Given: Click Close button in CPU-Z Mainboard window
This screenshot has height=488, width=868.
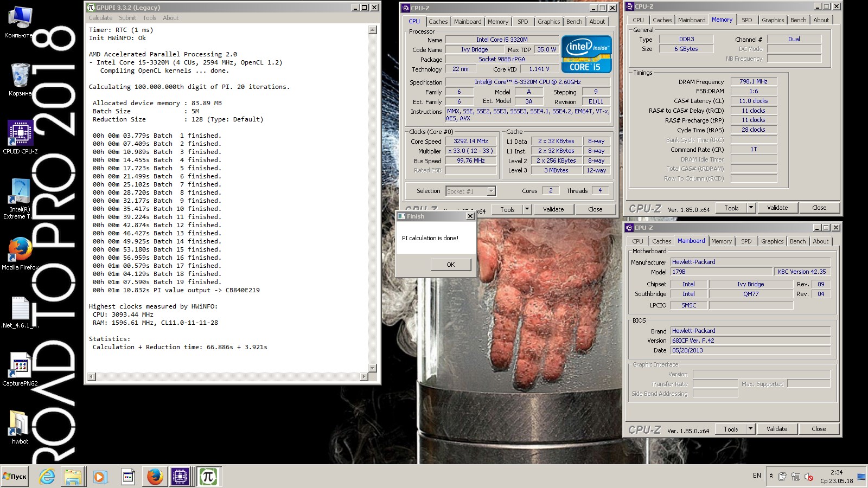Looking at the screenshot, I should tap(819, 429).
